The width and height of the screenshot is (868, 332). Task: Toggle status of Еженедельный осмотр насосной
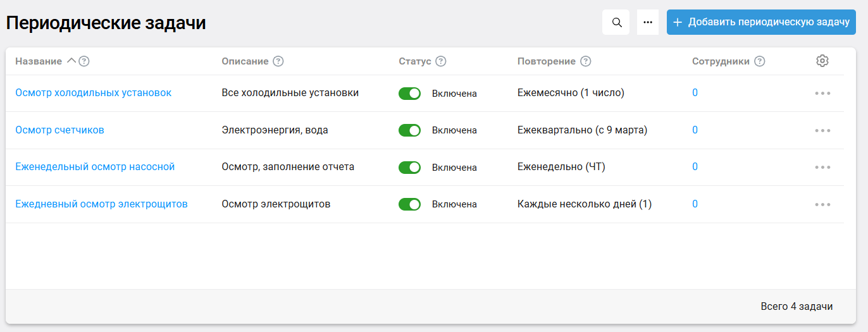[x=409, y=168]
